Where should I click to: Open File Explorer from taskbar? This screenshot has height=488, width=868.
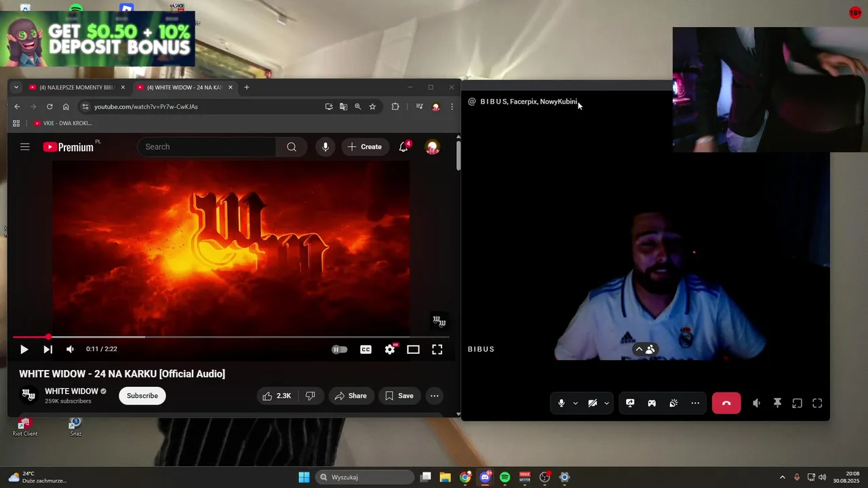(x=445, y=477)
